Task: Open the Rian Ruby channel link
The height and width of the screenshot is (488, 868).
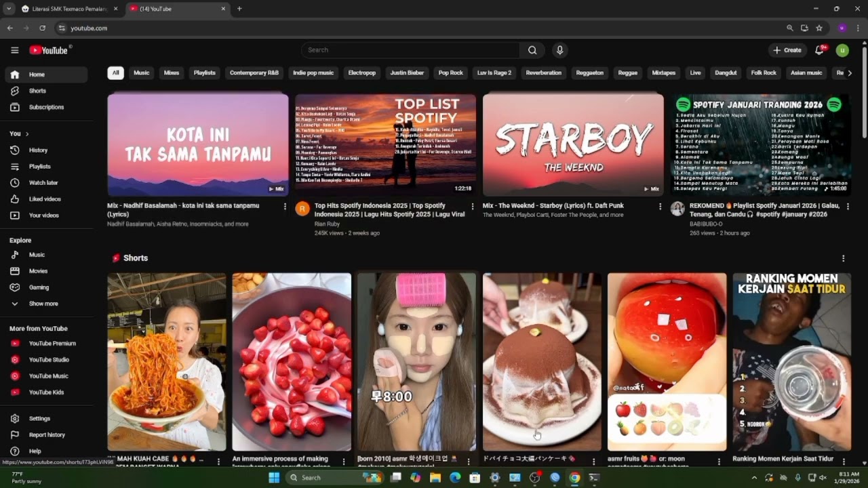Action: point(327,224)
